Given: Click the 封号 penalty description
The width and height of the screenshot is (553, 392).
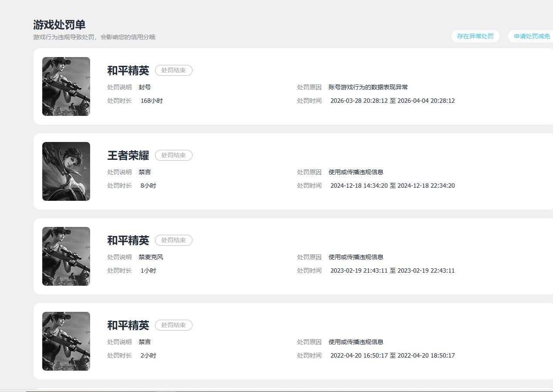Looking at the screenshot, I should tap(145, 87).
